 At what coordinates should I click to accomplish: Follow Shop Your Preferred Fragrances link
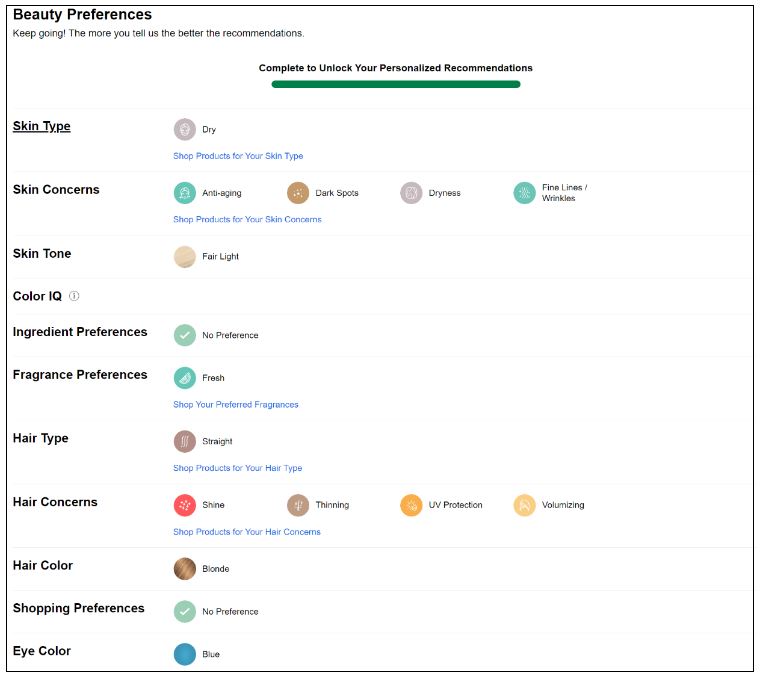[x=236, y=405]
